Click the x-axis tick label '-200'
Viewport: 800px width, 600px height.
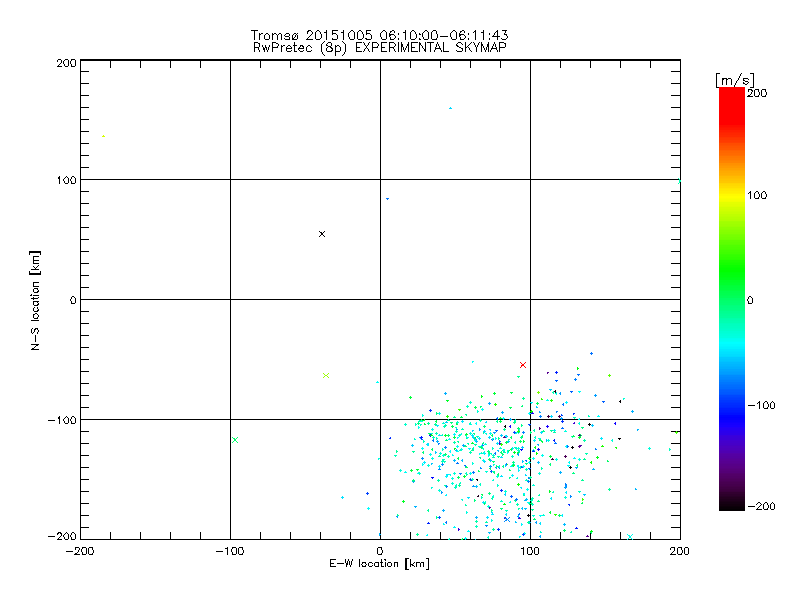click(x=80, y=551)
